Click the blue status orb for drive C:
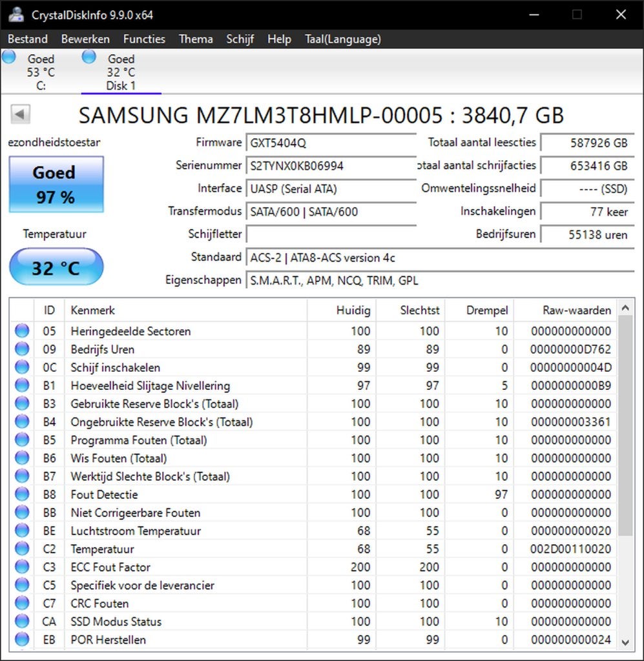Screen dimensions: 644x661 click(9, 57)
